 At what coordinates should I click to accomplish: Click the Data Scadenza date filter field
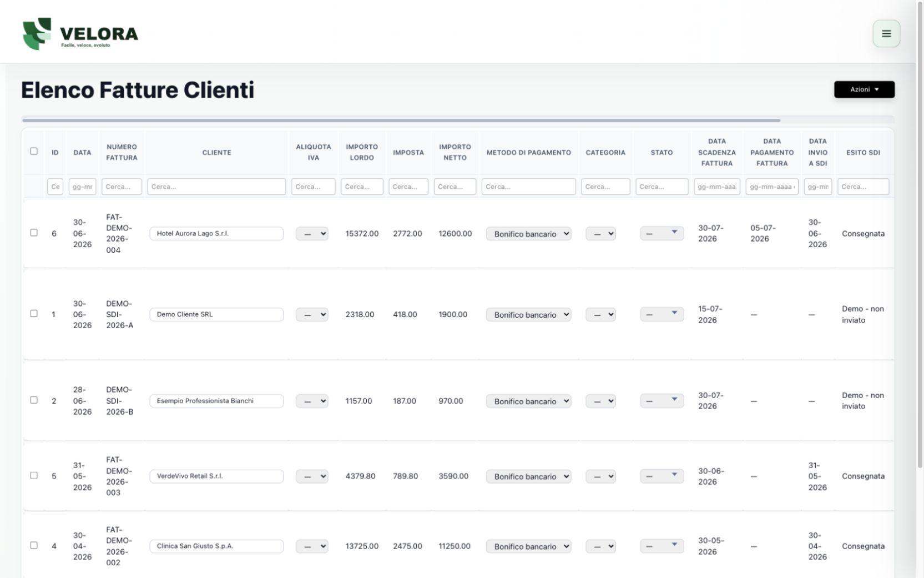(717, 187)
